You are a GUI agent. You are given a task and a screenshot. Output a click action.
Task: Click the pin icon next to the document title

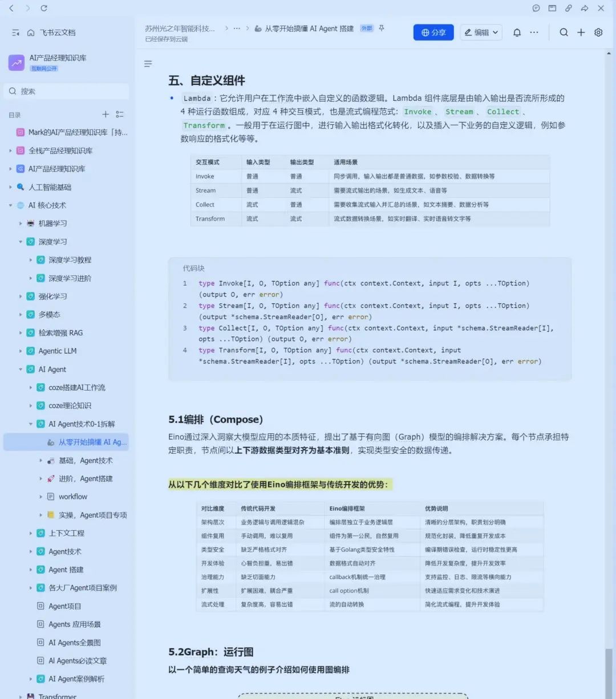tap(382, 28)
